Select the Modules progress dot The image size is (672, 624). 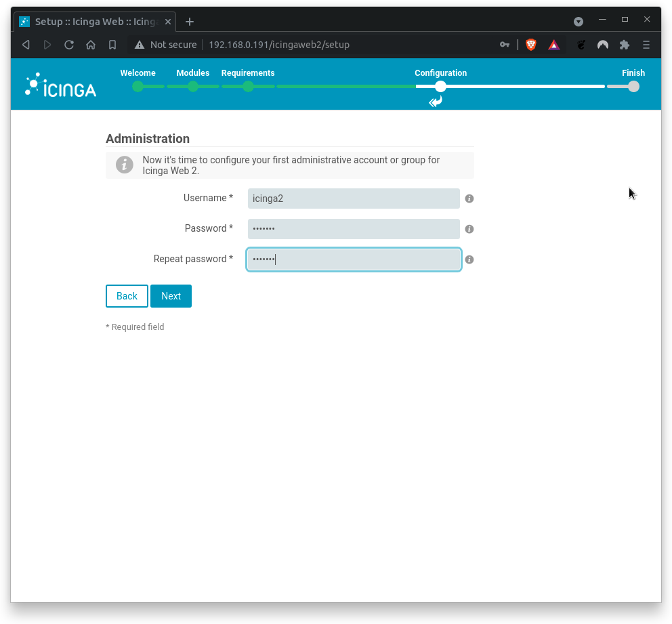click(192, 87)
